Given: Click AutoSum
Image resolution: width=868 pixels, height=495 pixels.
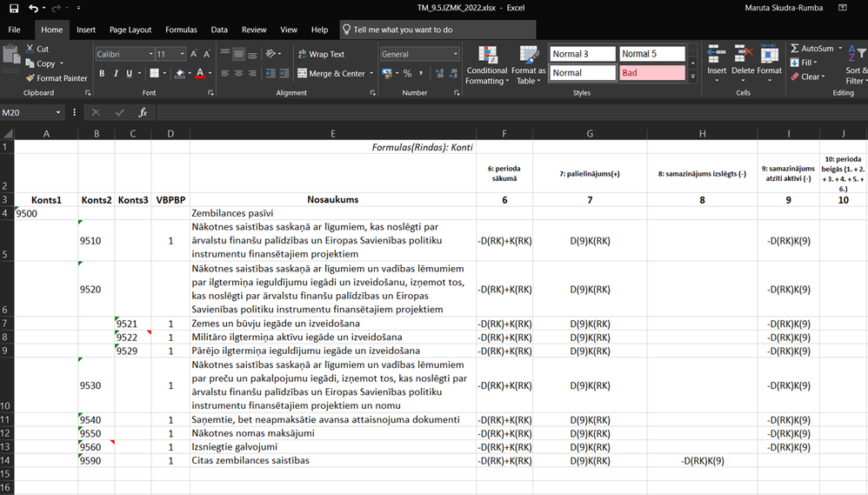Looking at the screenshot, I should click(811, 48).
